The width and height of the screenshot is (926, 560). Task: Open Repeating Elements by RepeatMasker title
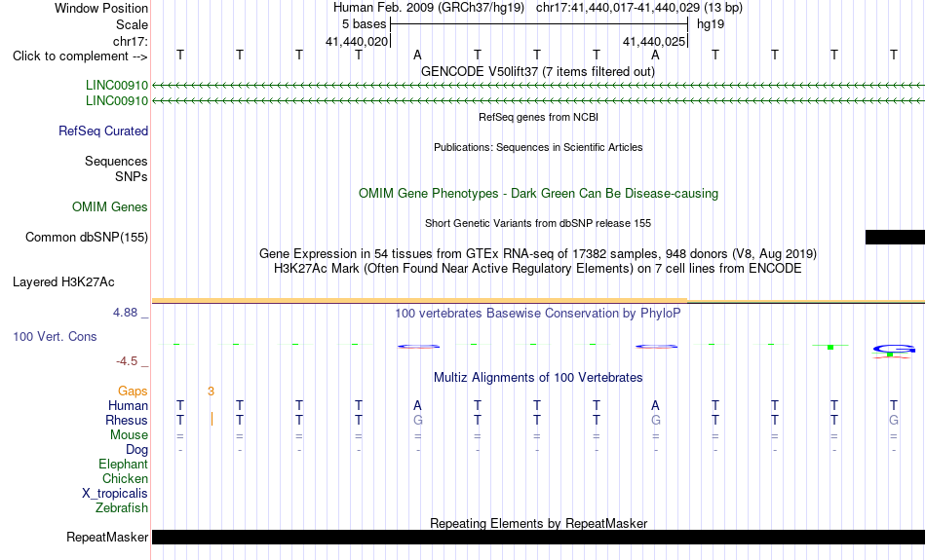click(539, 523)
